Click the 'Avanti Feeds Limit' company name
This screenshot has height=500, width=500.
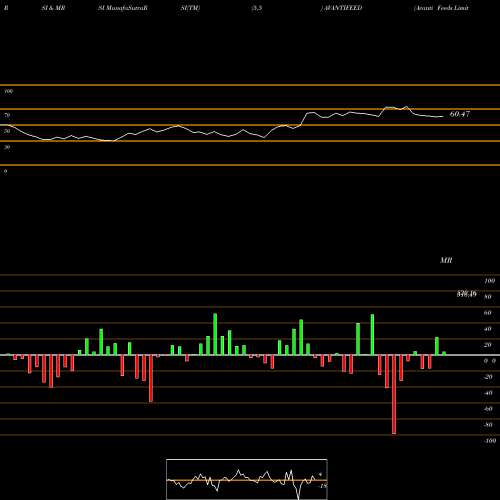pyautogui.click(x=441, y=8)
